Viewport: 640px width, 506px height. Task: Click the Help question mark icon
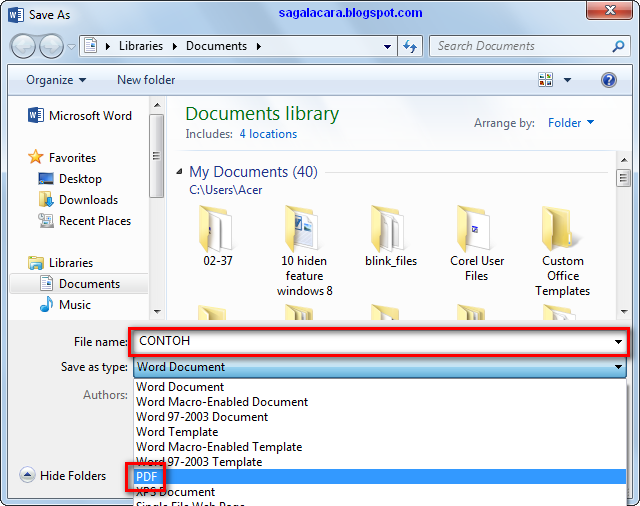pos(608,80)
